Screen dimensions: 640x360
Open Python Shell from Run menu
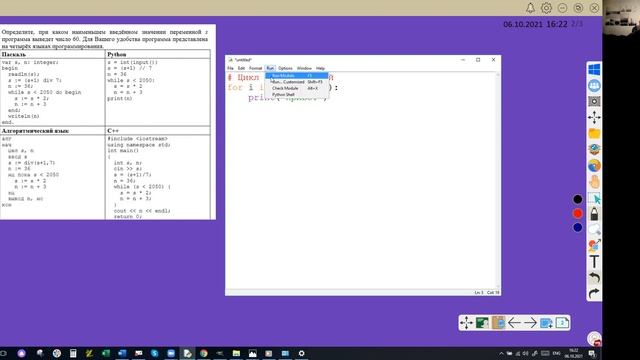297,95
